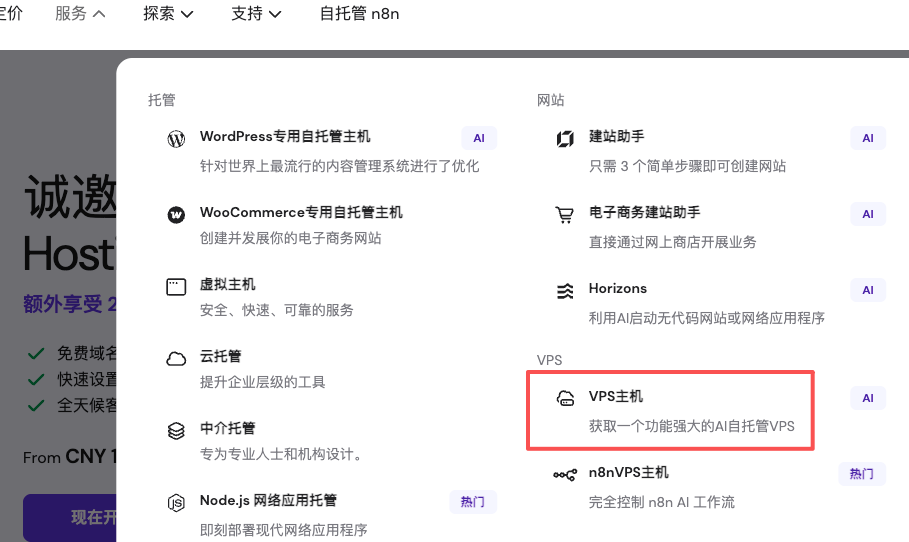Click the 托管 section heading
The width and height of the screenshot is (909, 542).
point(161,100)
